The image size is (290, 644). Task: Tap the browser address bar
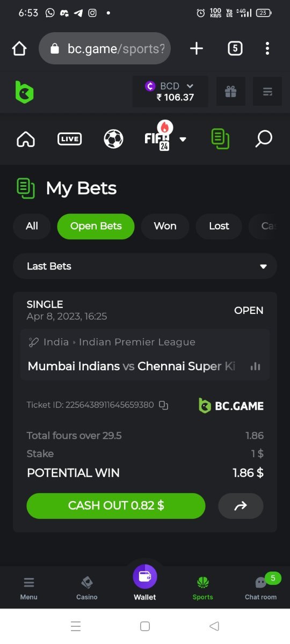point(105,49)
